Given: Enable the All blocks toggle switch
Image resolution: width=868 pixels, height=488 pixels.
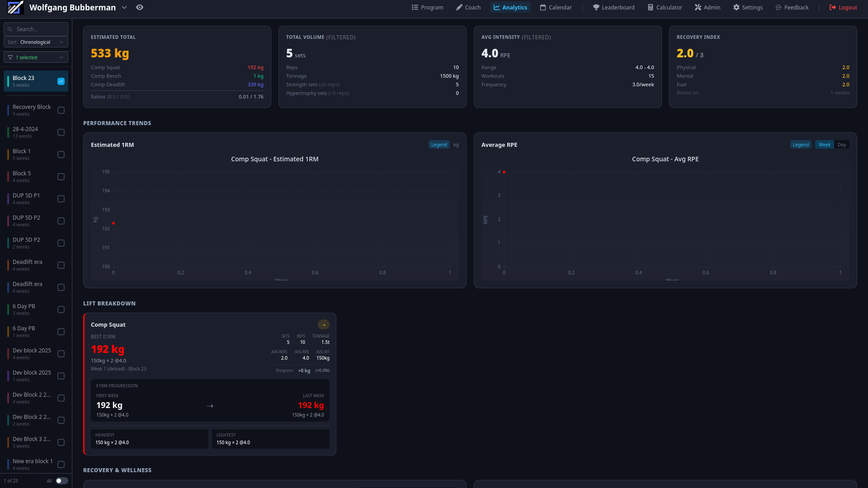Looking at the screenshot, I should coord(62,481).
